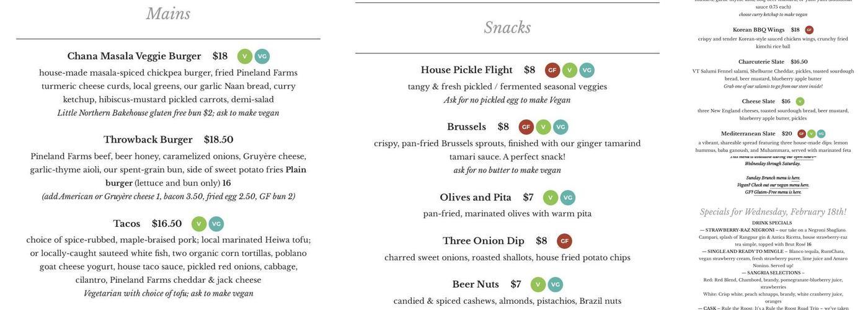Viewport: 868px width, 310px height.
Task: Click the Mains section heading
Action: pos(168,14)
